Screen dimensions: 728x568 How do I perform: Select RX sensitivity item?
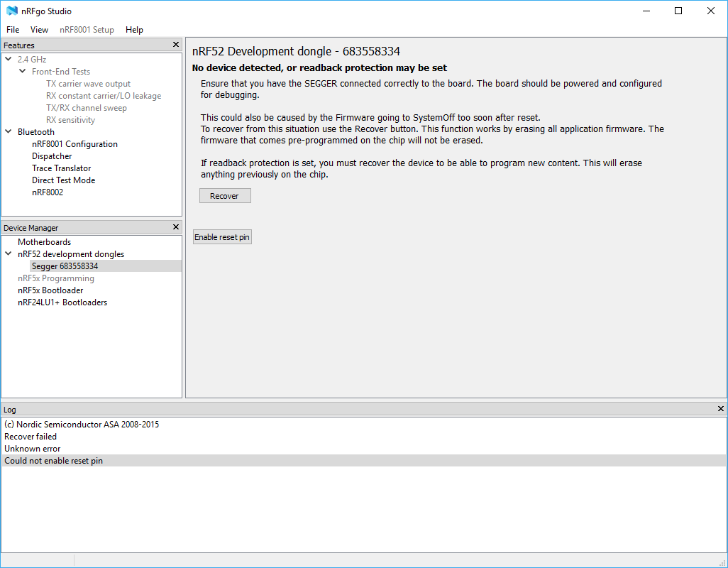70,120
